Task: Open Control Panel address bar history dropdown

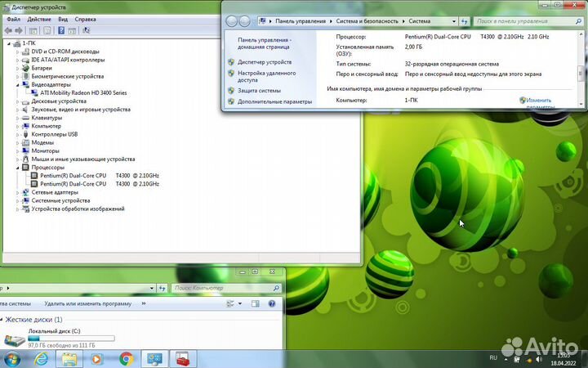Action: [x=454, y=21]
